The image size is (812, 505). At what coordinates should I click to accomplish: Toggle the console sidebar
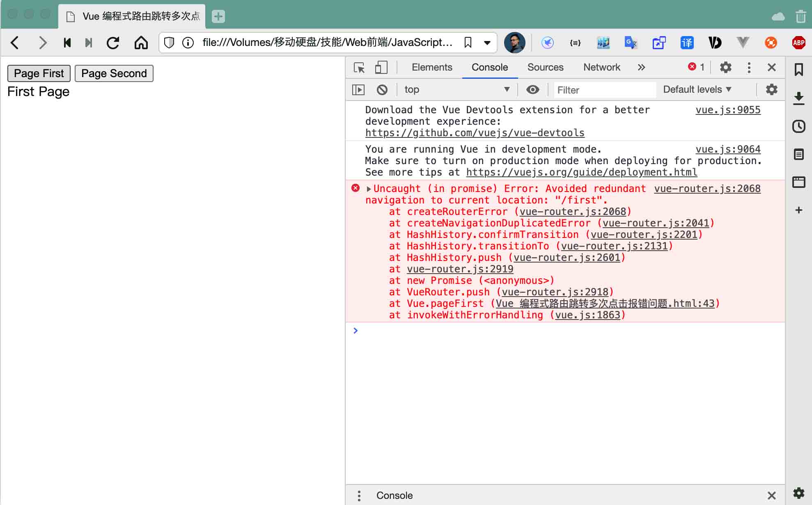coord(358,90)
